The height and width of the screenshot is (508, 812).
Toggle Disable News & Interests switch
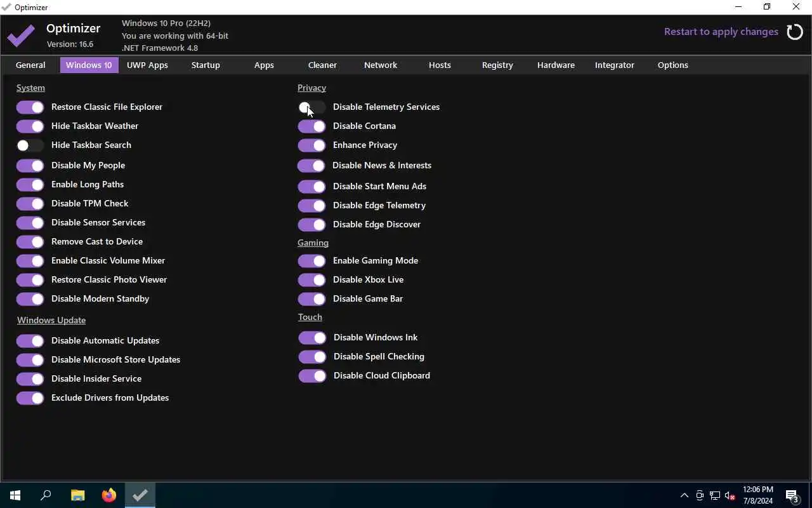311,166
